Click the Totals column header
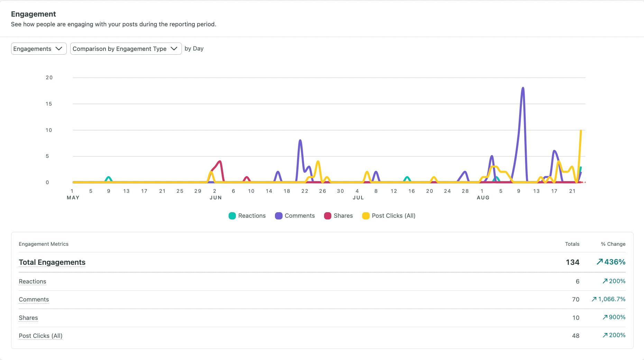 tap(572, 244)
